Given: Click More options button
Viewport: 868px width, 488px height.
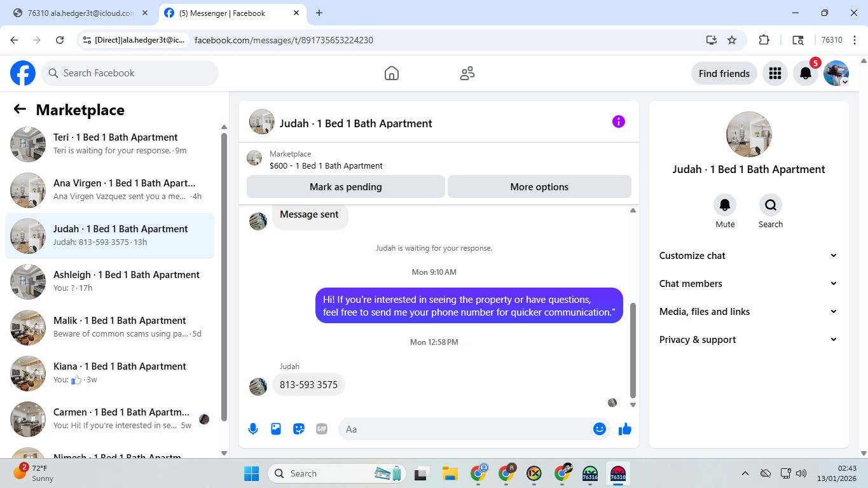Looking at the screenshot, I should click(x=539, y=187).
